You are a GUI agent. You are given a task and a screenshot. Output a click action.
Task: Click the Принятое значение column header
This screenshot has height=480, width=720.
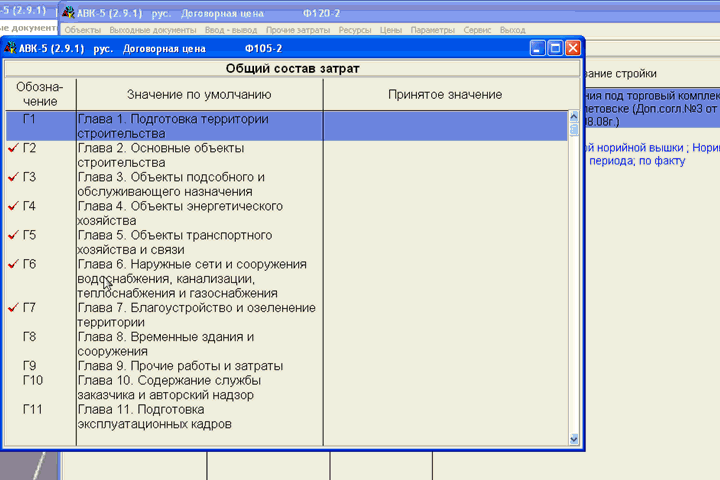point(444,94)
